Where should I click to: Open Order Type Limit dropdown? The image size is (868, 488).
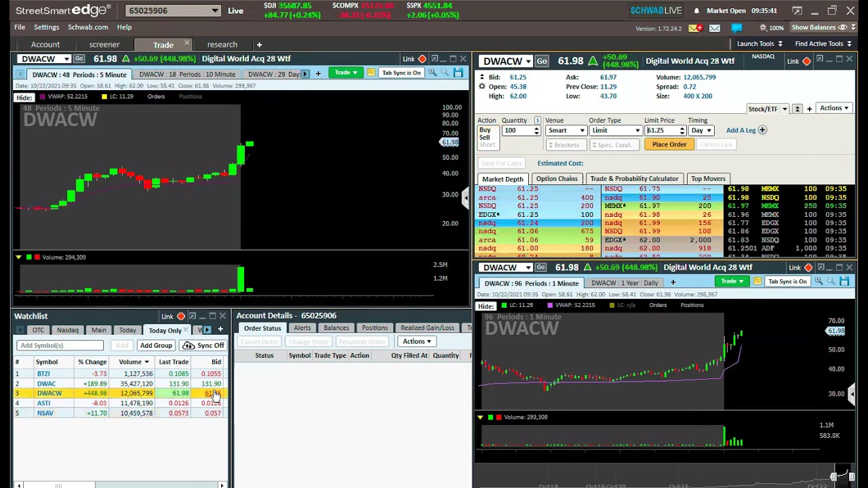click(x=616, y=130)
